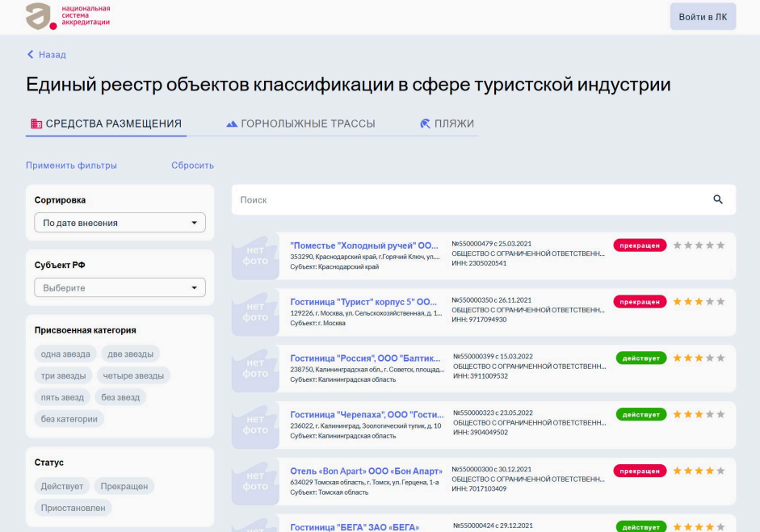
Task: Open the Гостиница "БЕГА" ЗАО «БЕГА» listing
Action: point(355,527)
